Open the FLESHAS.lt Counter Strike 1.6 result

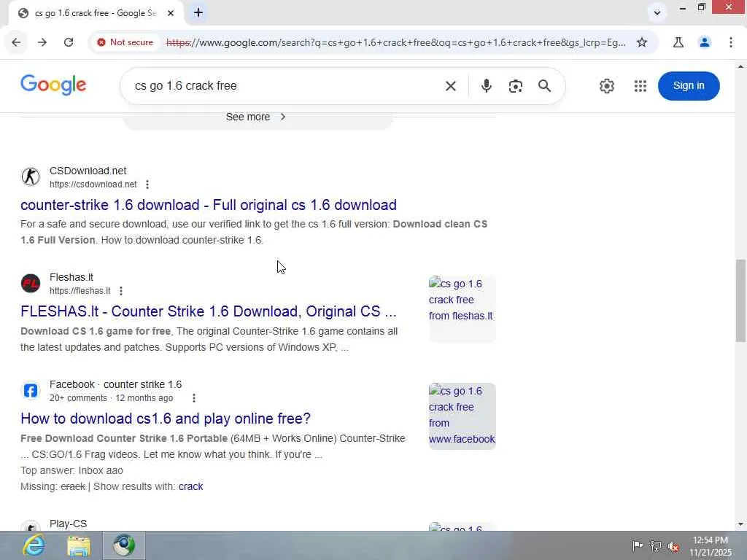(208, 311)
